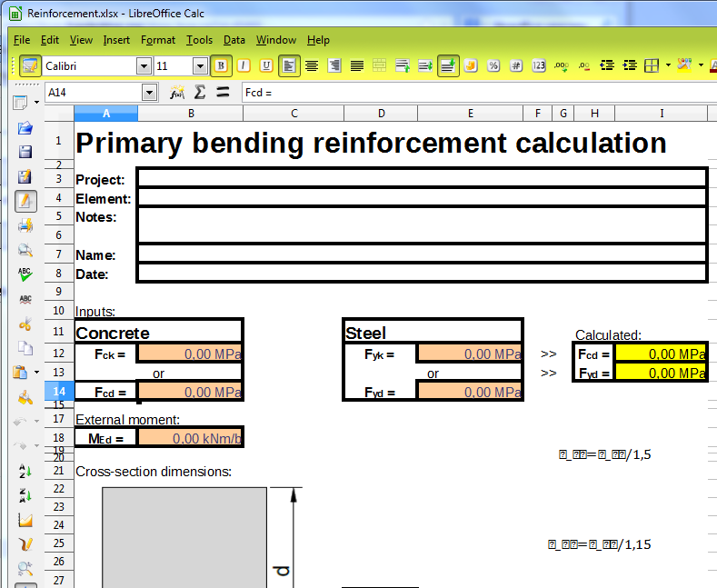717x588 pixels.
Task: Open the Data menu
Action: [234, 40]
